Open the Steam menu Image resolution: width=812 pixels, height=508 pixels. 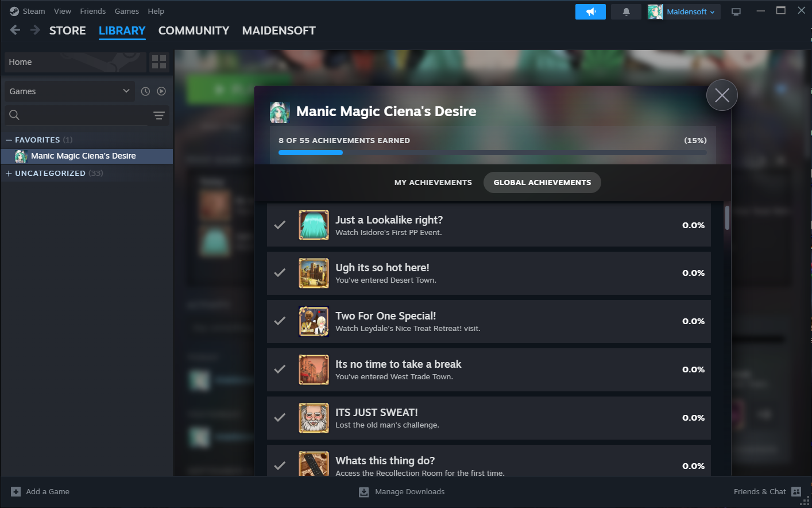[x=34, y=11]
